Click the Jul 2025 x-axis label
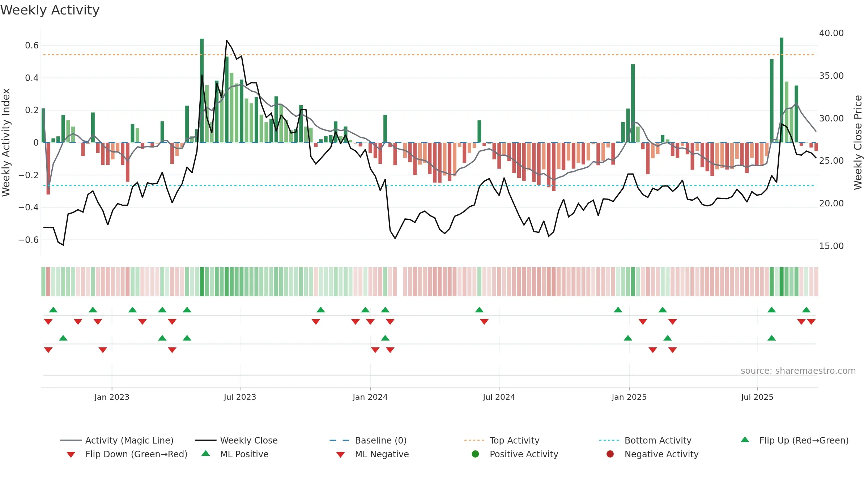The width and height of the screenshot is (868, 488). (757, 397)
